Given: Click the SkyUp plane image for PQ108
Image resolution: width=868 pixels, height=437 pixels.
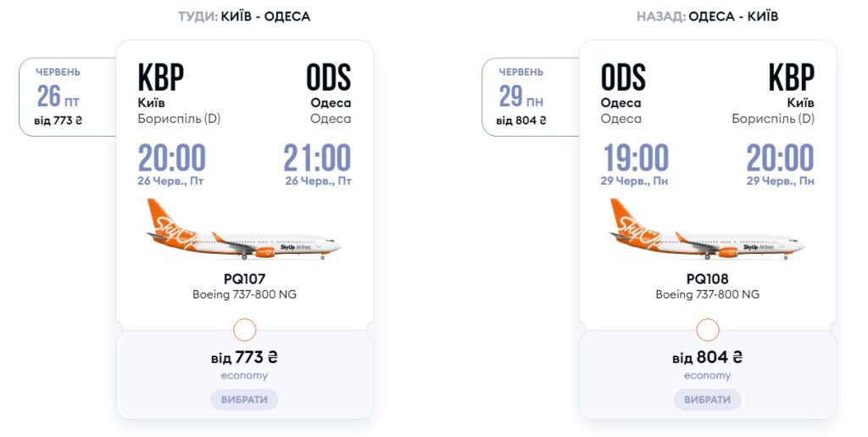Looking at the screenshot, I should (707, 232).
